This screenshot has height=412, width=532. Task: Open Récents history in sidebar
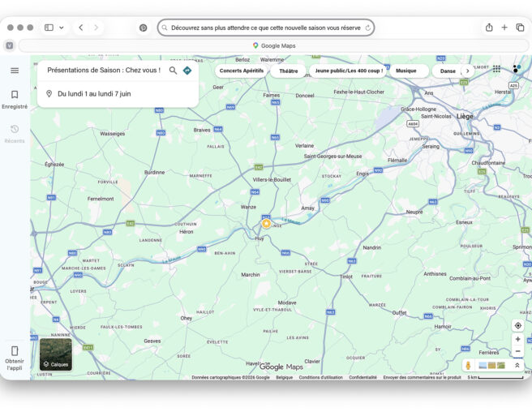click(x=15, y=133)
